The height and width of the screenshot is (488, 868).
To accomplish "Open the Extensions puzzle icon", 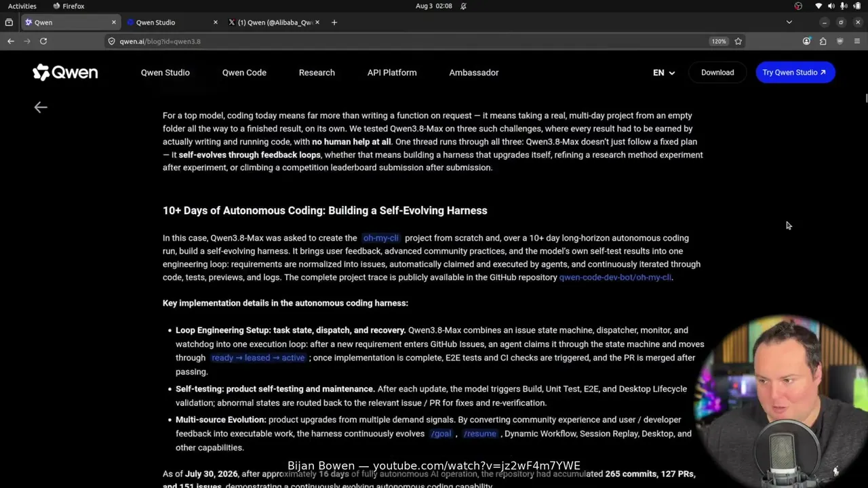I will click(823, 41).
